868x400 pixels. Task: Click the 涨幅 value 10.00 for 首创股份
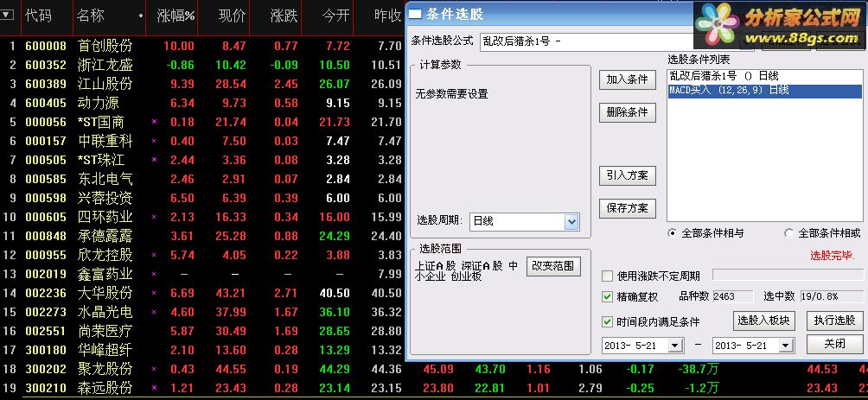click(179, 46)
